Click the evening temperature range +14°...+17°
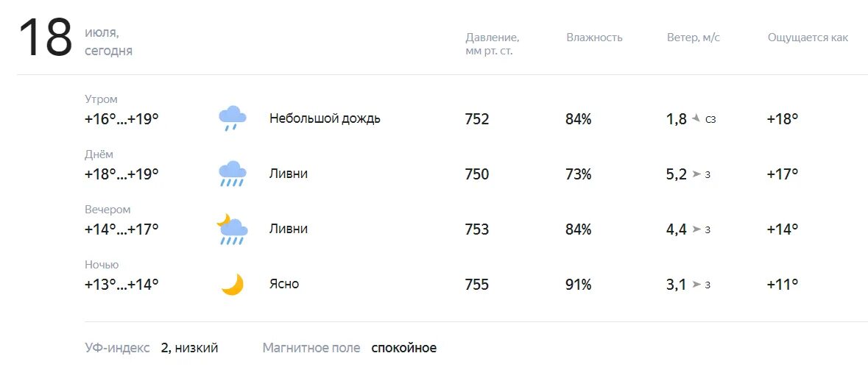The height and width of the screenshot is (367, 868). coord(121,229)
